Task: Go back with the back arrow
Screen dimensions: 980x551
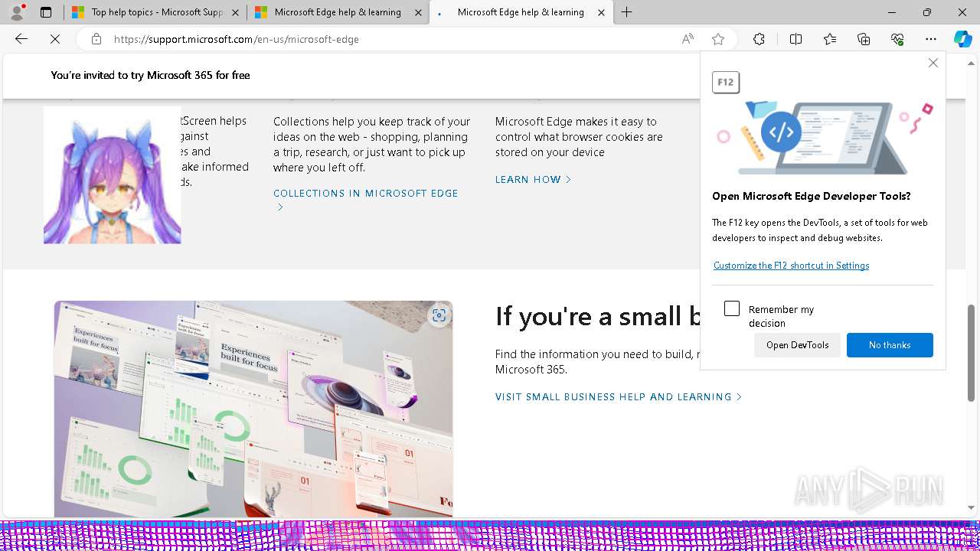Action: pos(21,39)
